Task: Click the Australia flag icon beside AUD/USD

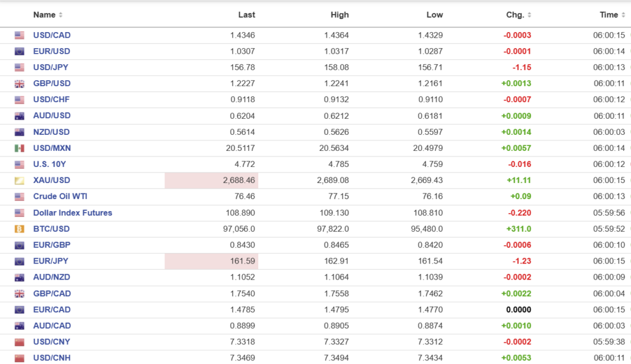Action: tap(20, 116)
